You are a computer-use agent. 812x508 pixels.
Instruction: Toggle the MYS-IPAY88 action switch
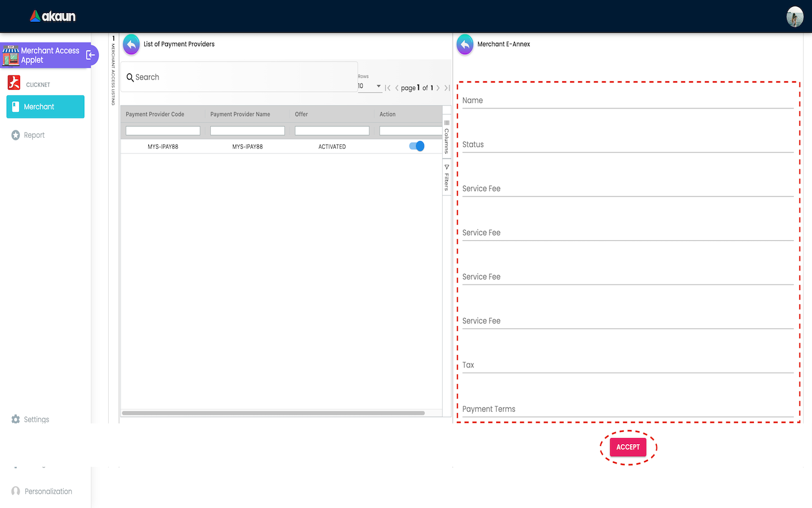pyautogui.click(x=417, y=146)
